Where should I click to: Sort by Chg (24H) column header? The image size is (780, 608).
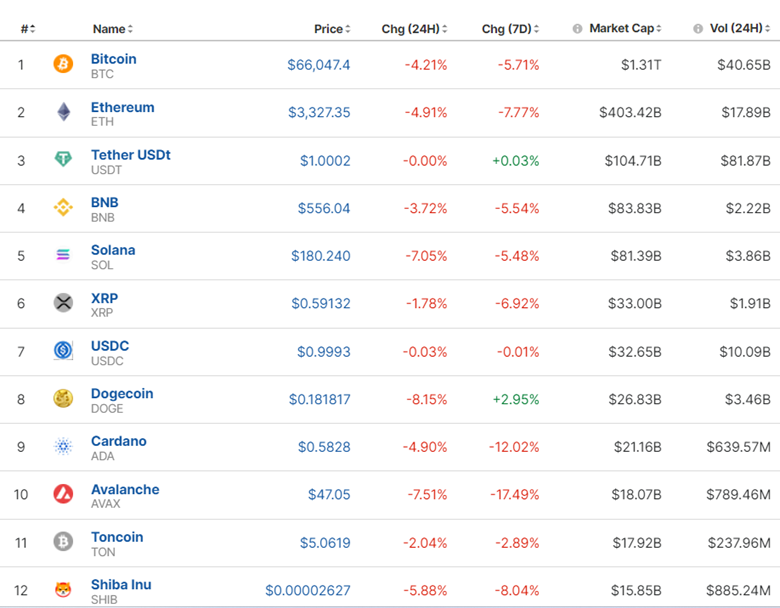[414, 29]
